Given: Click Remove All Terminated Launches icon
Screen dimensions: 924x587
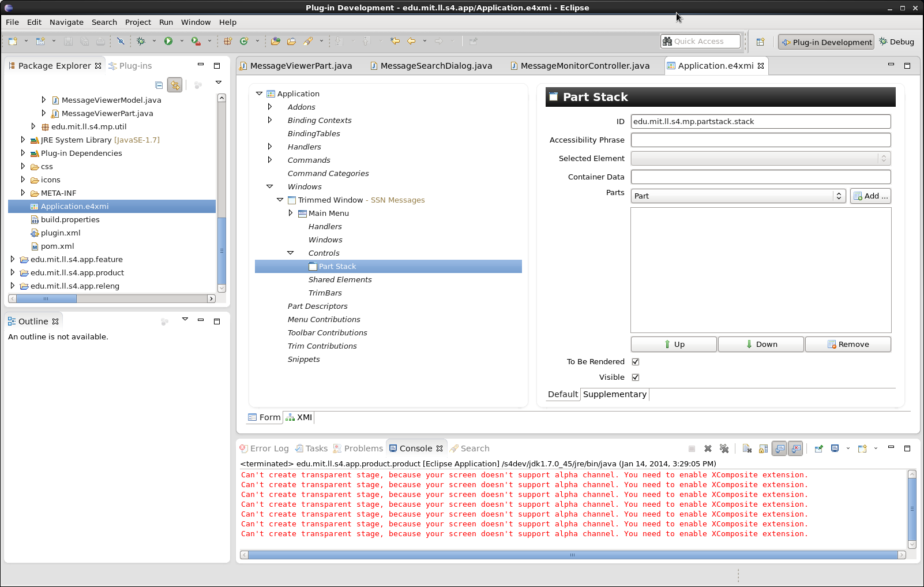Looking at the screenshot, I should pos(724,448).
